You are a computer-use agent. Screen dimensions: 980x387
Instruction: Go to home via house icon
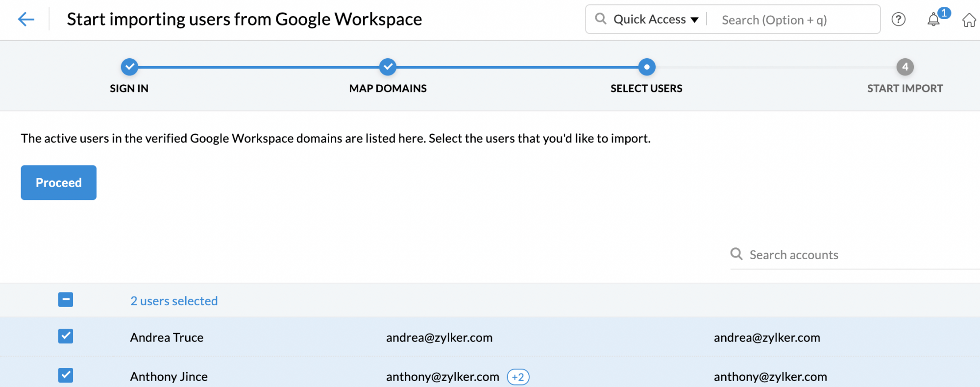tap(969, 20)
